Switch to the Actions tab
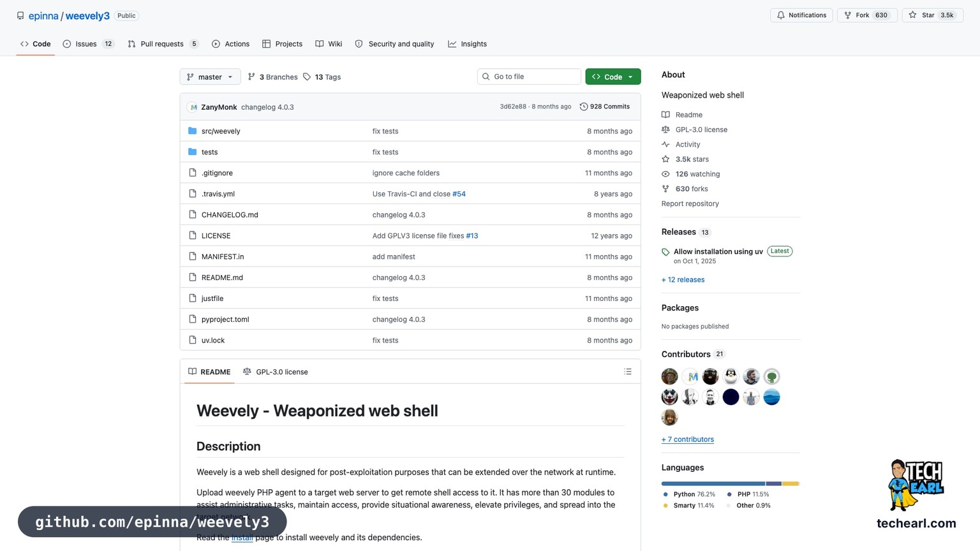Viewport: 980px width, 551px height. 230,44
